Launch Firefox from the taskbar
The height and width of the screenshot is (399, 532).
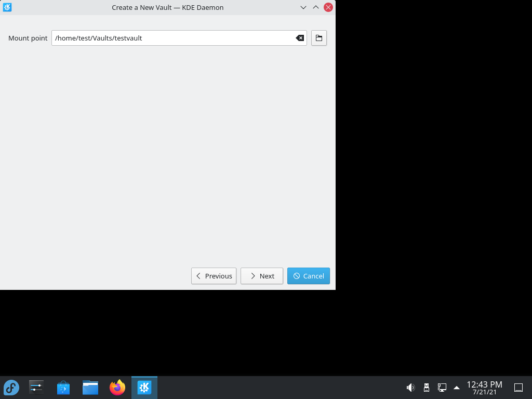117,388
